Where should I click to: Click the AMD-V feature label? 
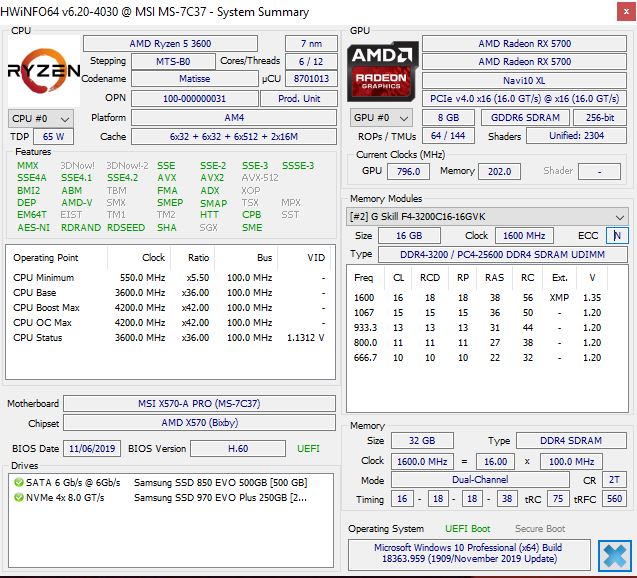[x=77, y=203]
